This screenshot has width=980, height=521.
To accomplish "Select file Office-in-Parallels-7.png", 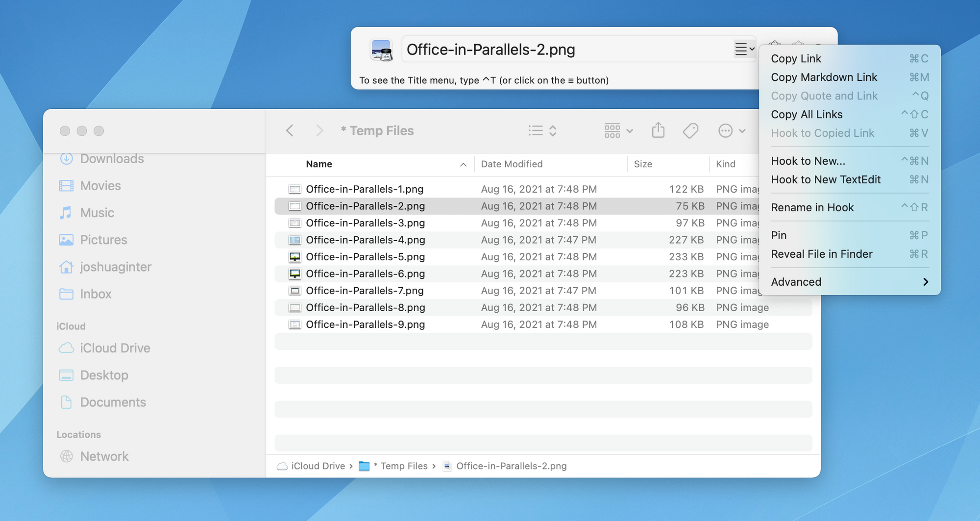I will coord(365,291).
